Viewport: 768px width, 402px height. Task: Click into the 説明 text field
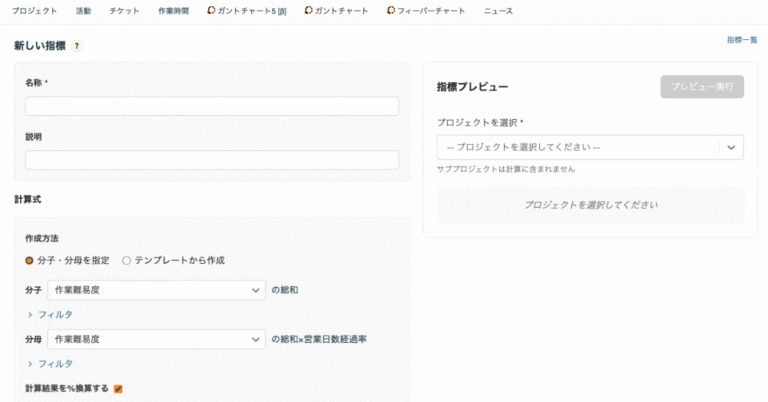tap(211, 160)
